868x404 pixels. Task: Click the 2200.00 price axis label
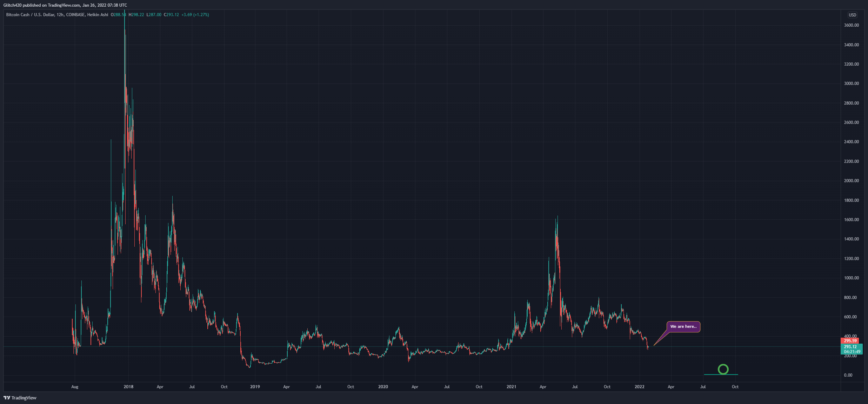852,161
